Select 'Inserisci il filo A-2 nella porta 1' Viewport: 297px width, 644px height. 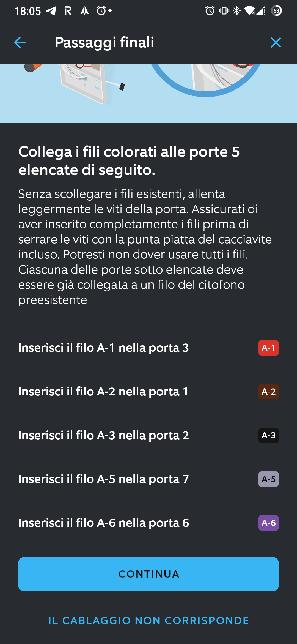(103, 392)
